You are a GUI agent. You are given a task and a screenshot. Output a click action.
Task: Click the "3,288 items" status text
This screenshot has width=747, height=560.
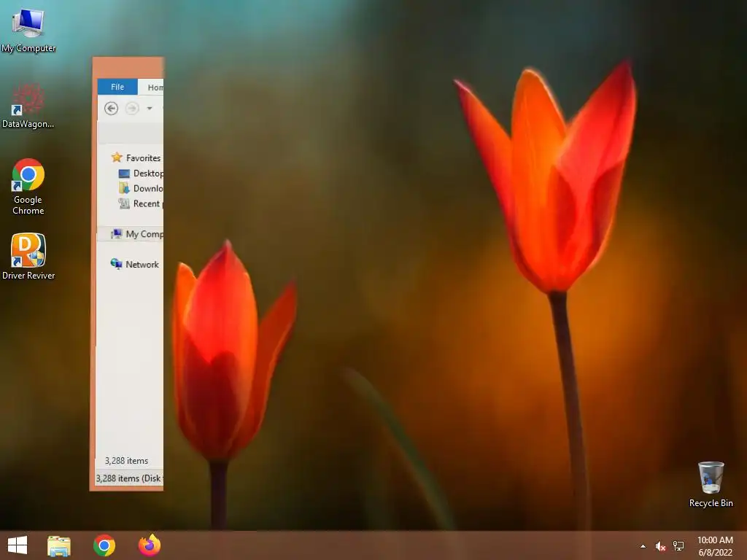[x=126, y=461]
